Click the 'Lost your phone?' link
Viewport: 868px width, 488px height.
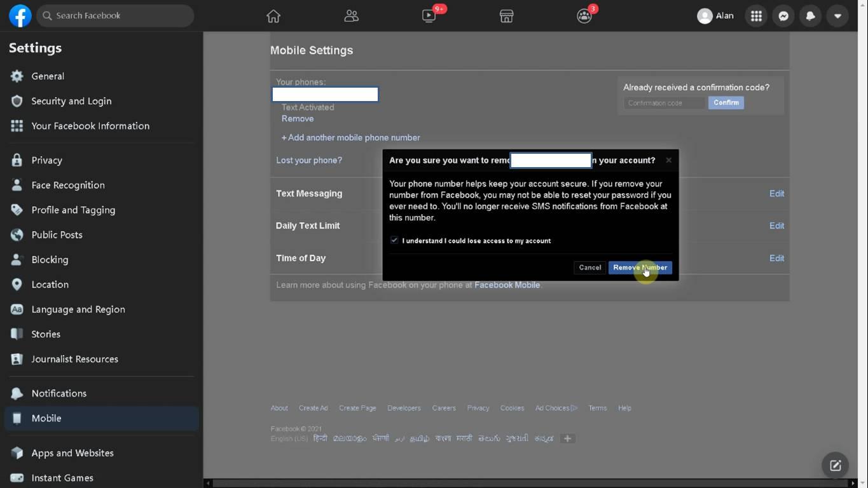[309, 160]
